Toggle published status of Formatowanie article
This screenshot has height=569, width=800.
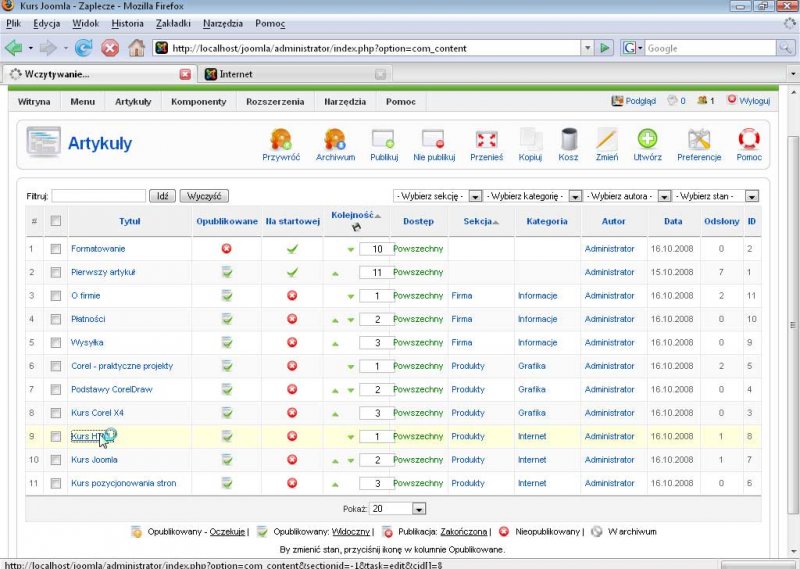[227, 249]
